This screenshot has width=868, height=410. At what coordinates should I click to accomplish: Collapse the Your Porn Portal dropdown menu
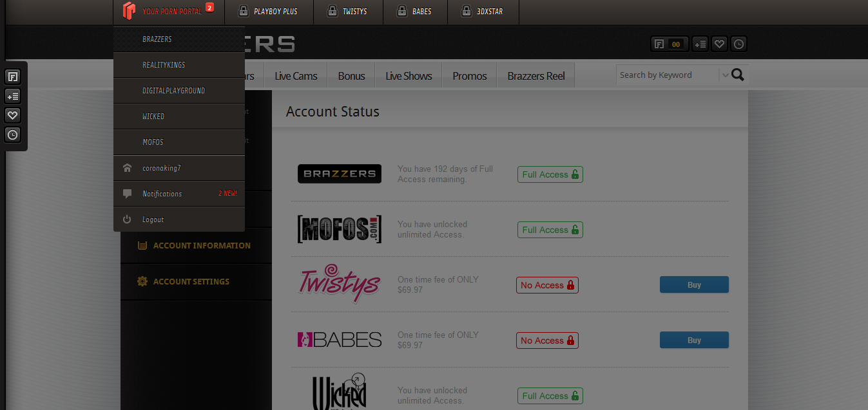pyautogui.click(x=168, y=11)
